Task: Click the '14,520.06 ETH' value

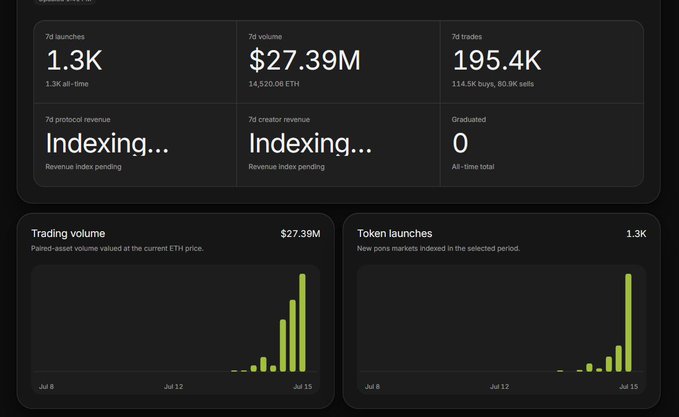Action: coord(274,84)
